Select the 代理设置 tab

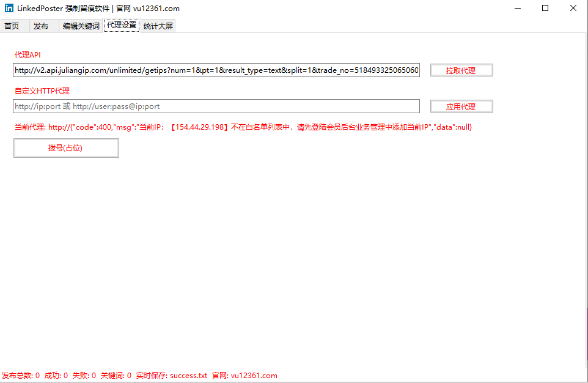pos(122,26)
